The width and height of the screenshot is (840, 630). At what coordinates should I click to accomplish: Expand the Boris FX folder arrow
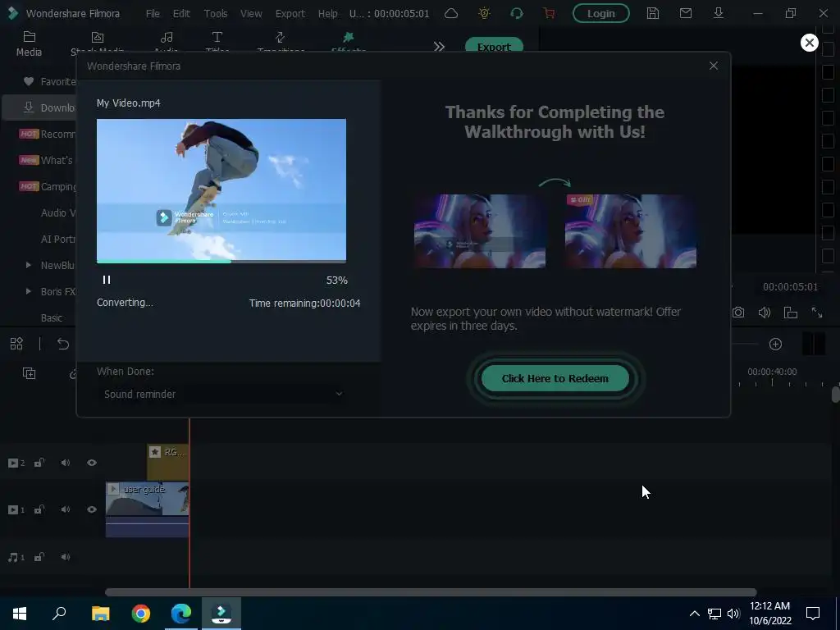pos(29,291)
